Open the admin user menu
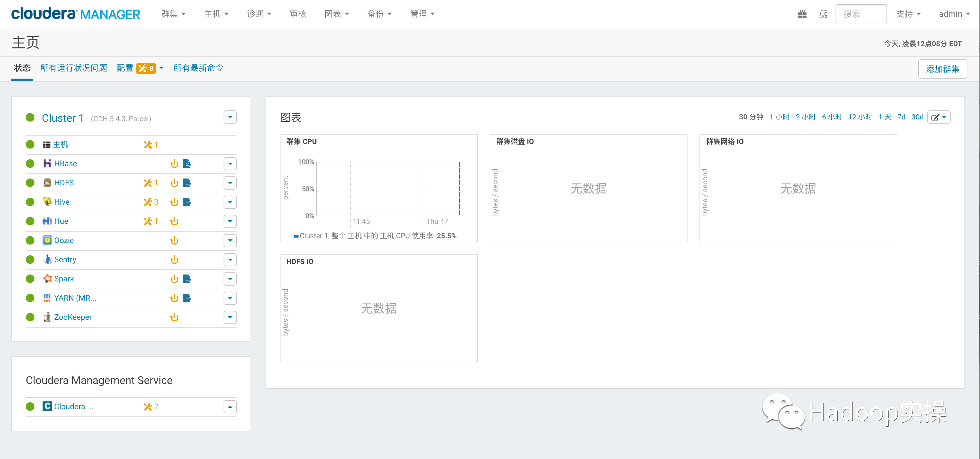Screen dimensions: 980x459 (955, 14)
